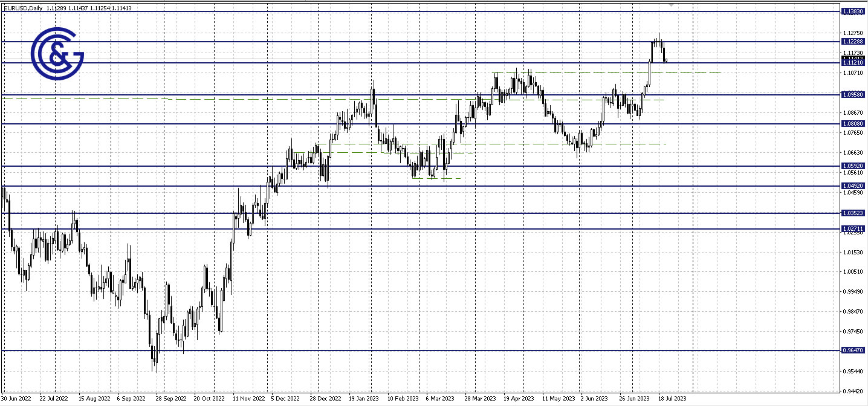The height and width of the screenshot is (406, 868).
Task: Click the 1.08080 support level label
Action: (853, 123)
